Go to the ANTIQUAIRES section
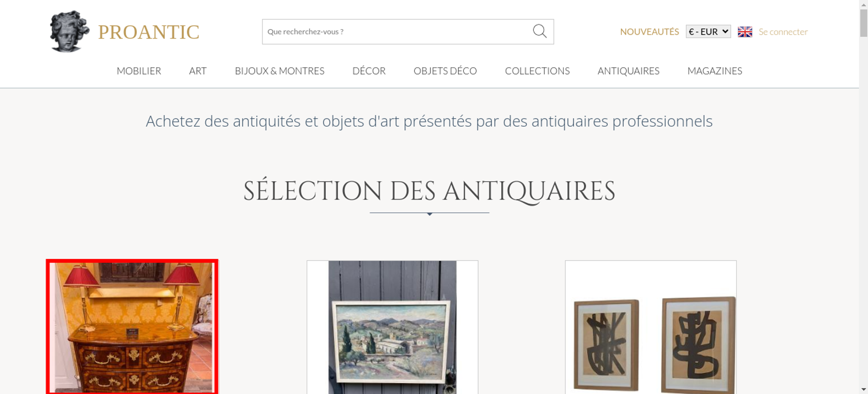Viewport: 868px width, 394px height. pyautogui.click(x=628, y=71)
